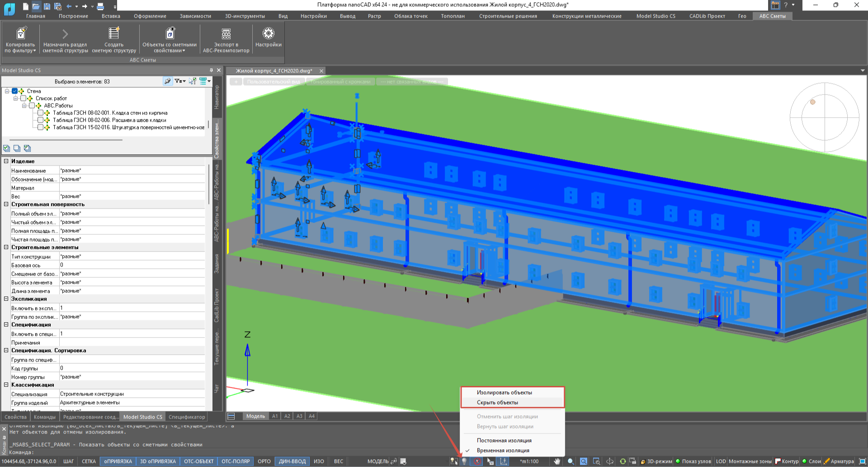Image resolution: width=868 pixels, height=467 pixels.
Task: Click the select-by-cursor icon in Model Studio panel
Action: 193,81
